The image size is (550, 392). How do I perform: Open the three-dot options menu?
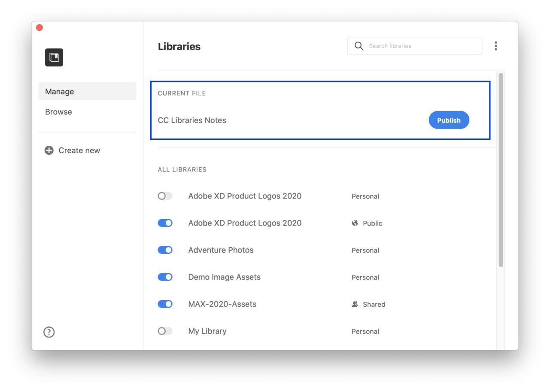(496, 45)
